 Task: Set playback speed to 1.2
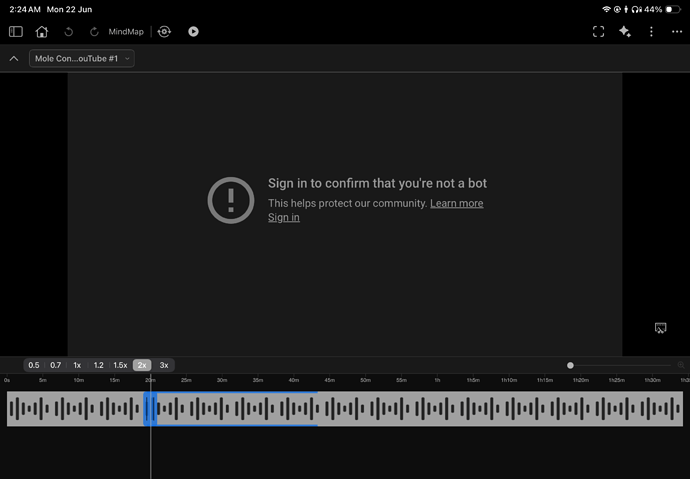(99, 365)
